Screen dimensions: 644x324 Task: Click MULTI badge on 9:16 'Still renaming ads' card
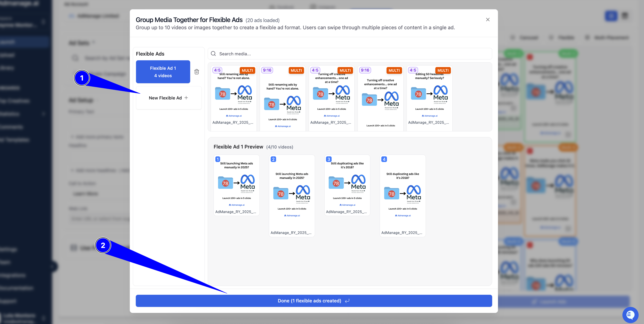(296, 70)
